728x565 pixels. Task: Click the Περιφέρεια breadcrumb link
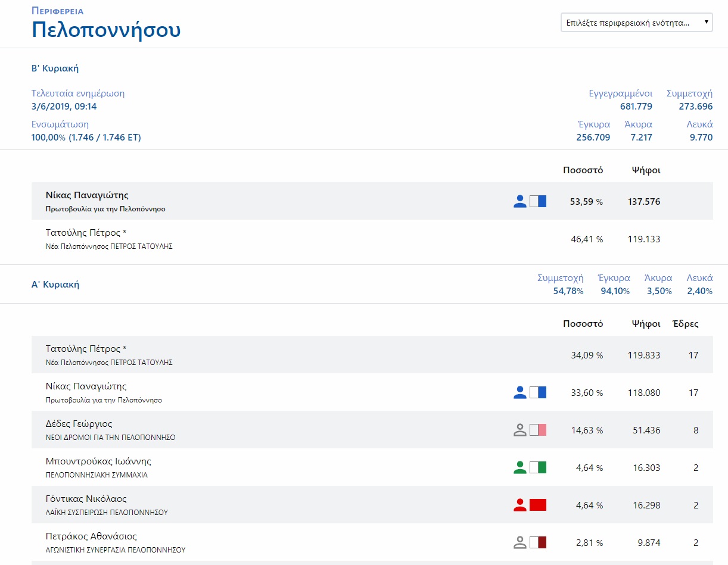click(58, 11)
